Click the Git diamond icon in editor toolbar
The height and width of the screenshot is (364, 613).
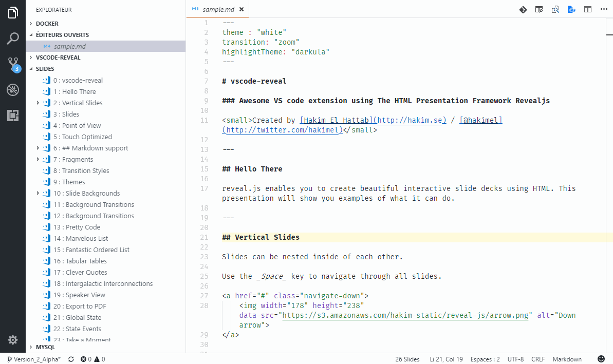[523, 9]
